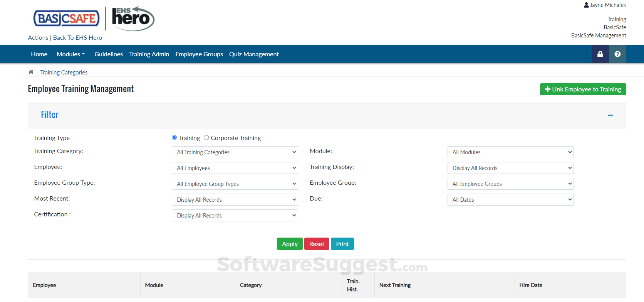Click the lock icon in navbar
This screenshot has width=644, height=302.
[600, 54]
